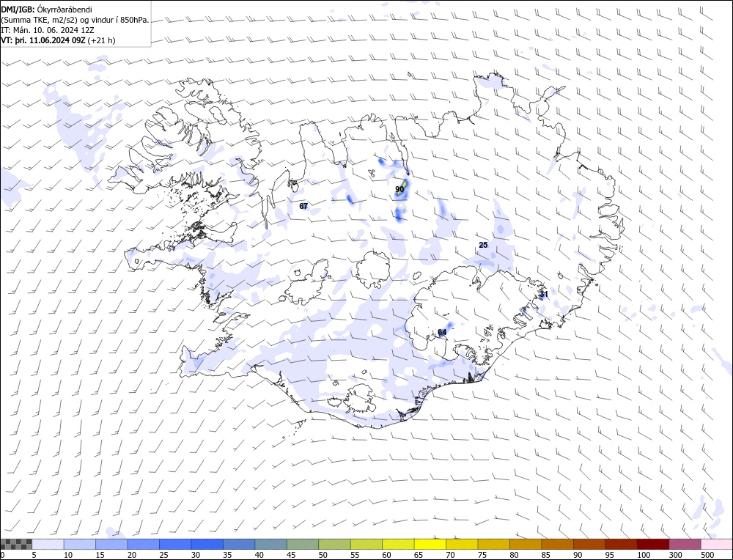This screenshot has height=560, width=733.
Task: Click the checkered gray 0–5 legend swatch
Action: tap(16, 544)
